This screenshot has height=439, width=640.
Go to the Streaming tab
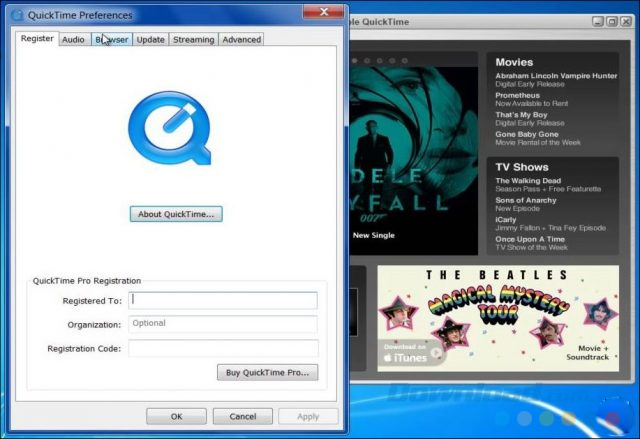[193, 40]
